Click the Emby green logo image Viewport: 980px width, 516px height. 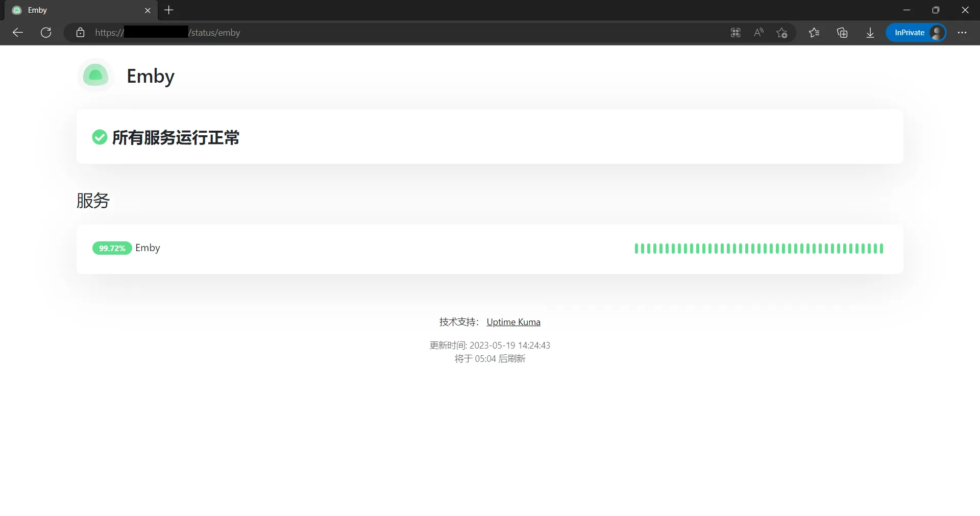click(95, 76)
